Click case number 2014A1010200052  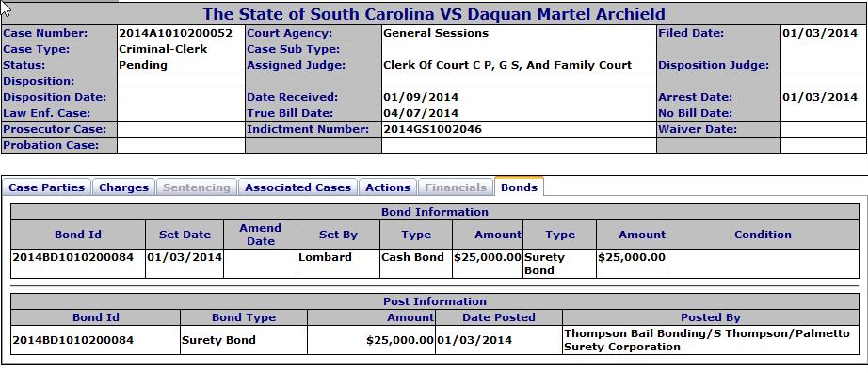coord(175,33)
